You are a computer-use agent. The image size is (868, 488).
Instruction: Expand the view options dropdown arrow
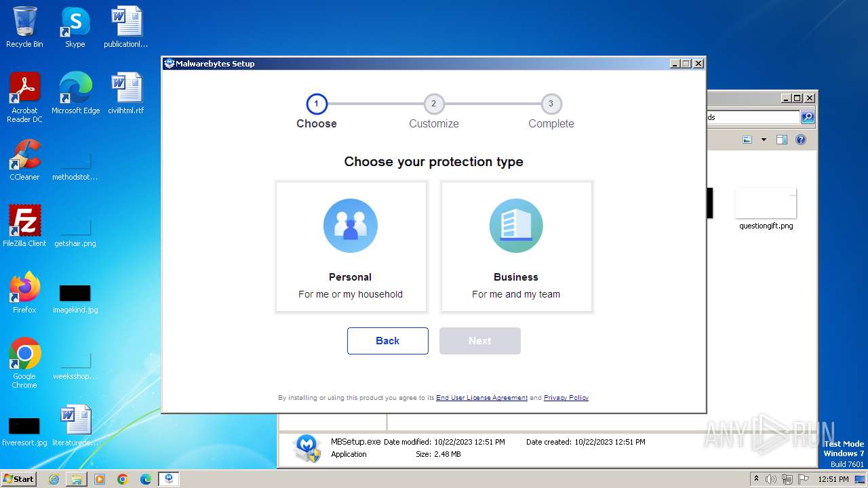point(764,140)
